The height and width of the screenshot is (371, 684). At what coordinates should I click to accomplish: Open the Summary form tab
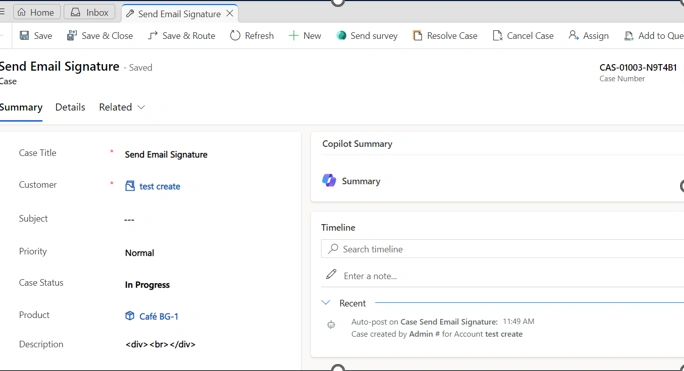tap(21, 107)
